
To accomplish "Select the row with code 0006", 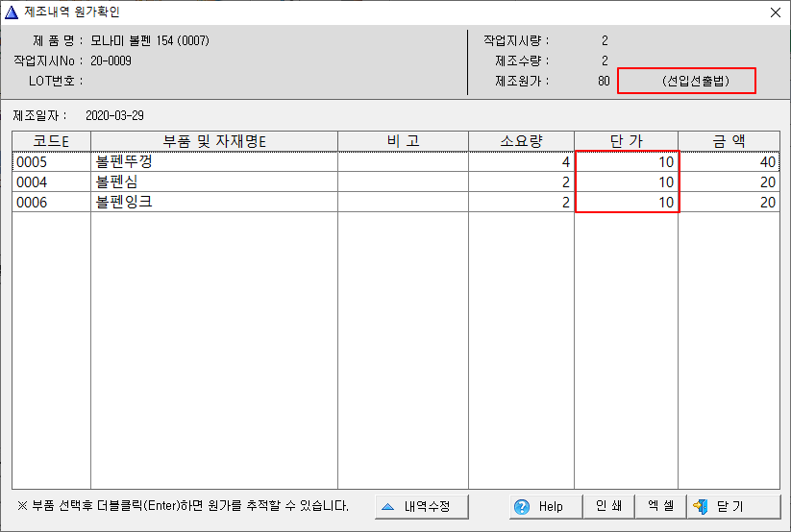I will tap(396, 203).
